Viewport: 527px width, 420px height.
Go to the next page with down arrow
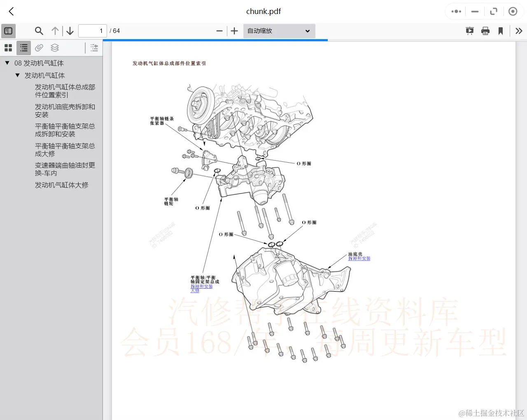[x=70, y=30]
